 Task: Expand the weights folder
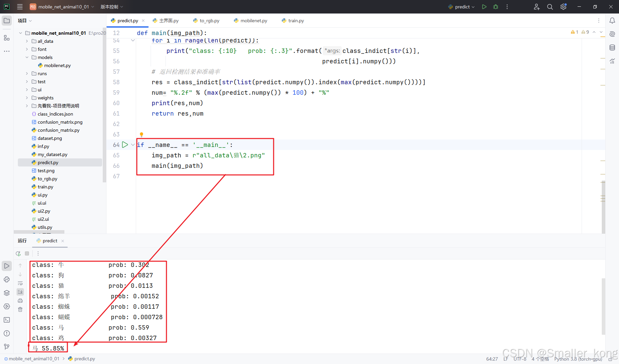(x=27, y=98)
